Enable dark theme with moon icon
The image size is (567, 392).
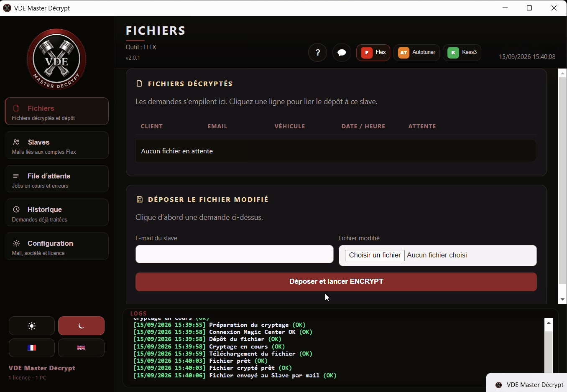tap(82, 326)
